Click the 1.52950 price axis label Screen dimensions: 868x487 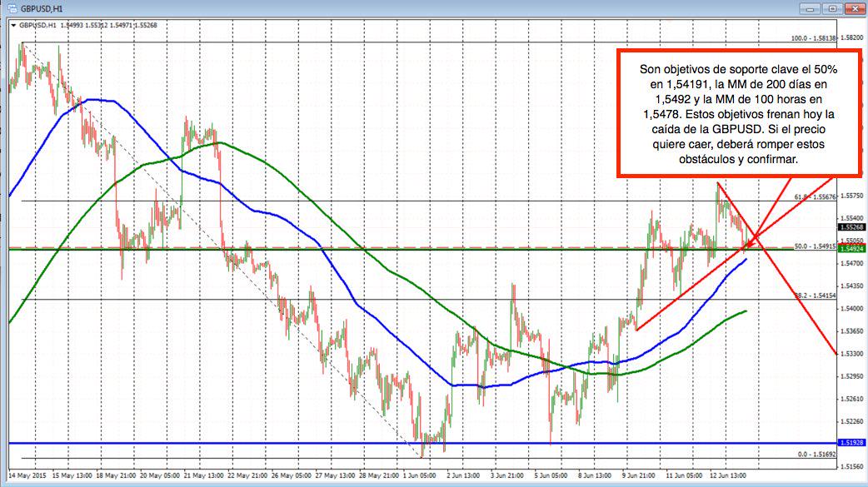(852, 376)
